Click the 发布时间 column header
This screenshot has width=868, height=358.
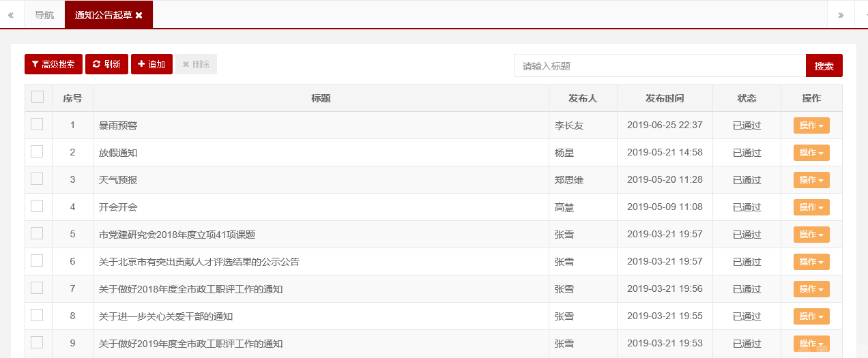(665, 98)
